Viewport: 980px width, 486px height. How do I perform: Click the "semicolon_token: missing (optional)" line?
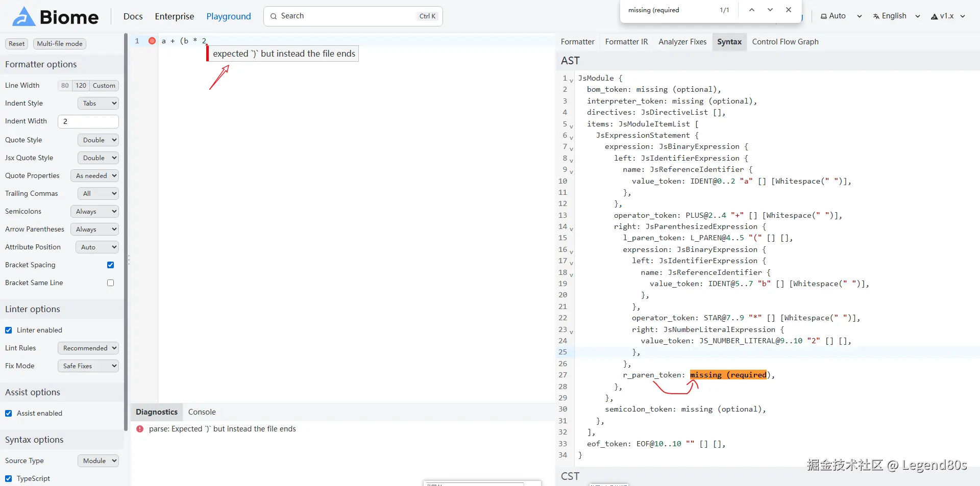click(x=685, y=410)
